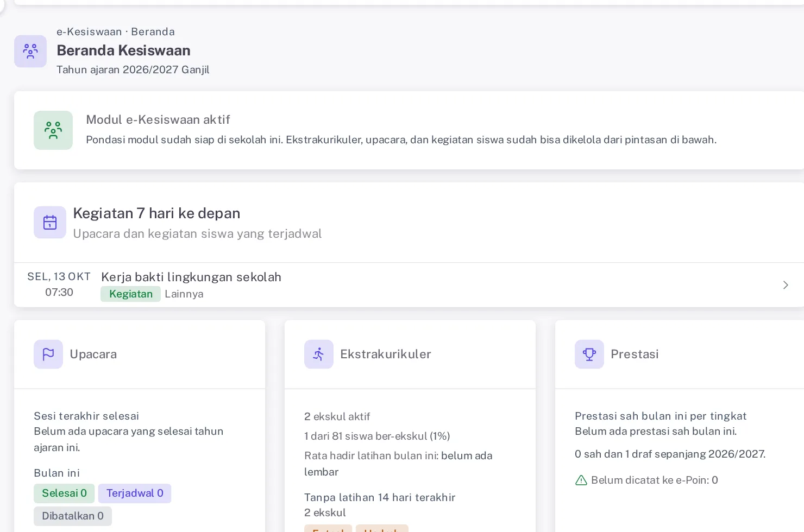Image resolution: width=804 pixels, height=532 pixels.
Task: Select the Terjadwal 0 status badge
Action: click(135, 493)
